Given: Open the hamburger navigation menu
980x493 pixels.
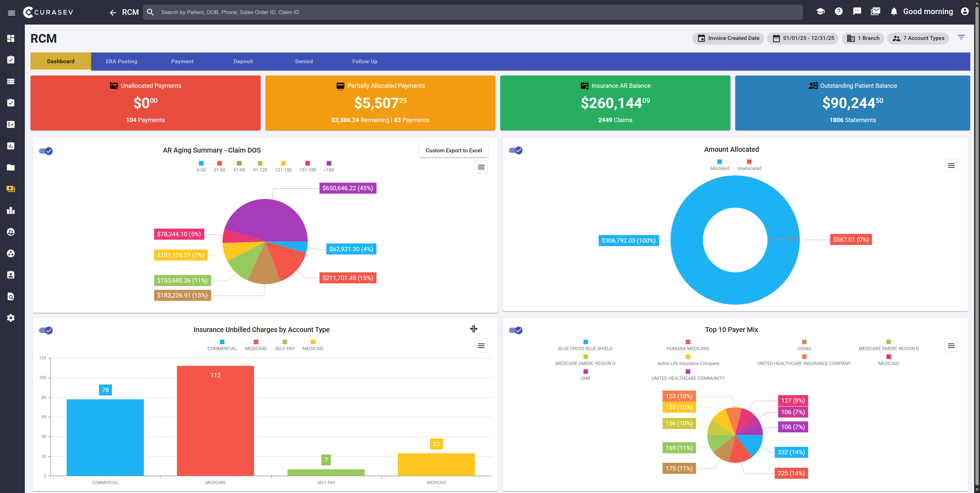Looking at the screenshot, I should pyautogui.click(x=12, y=13).
